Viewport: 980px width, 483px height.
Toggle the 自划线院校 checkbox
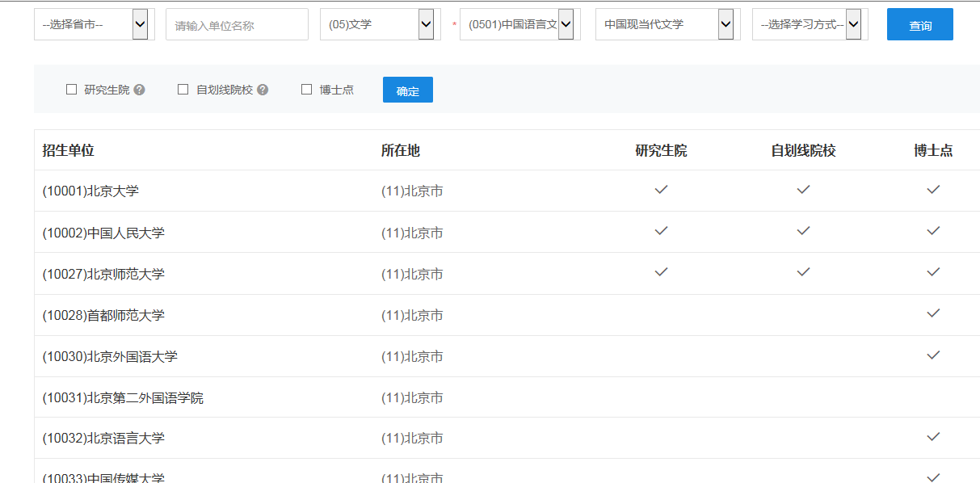(183, 90)
